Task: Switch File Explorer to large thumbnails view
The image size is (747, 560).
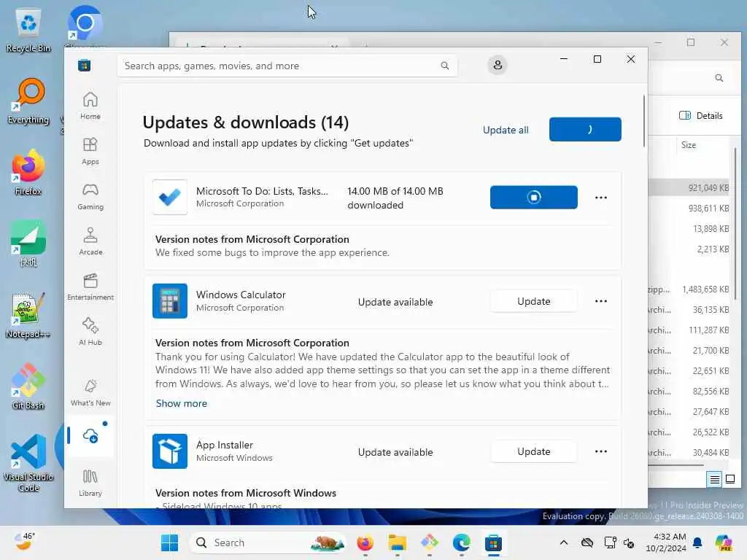Action: pos(729,480)
